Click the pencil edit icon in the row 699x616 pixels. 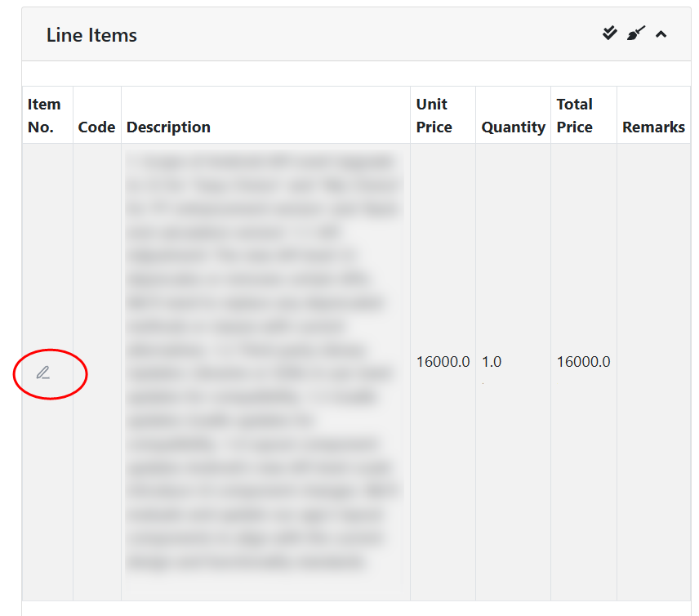pyautogui.click(x=43, y=373)
